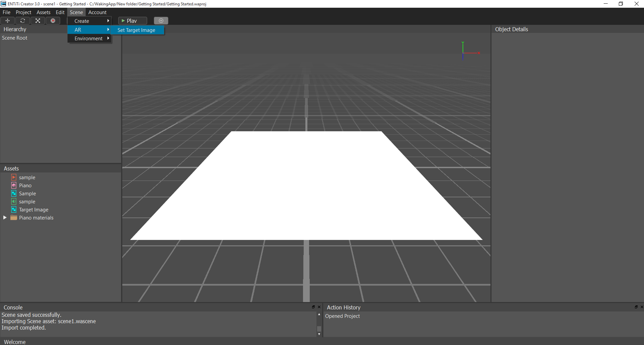Open the File menu

tap(6, 12)
